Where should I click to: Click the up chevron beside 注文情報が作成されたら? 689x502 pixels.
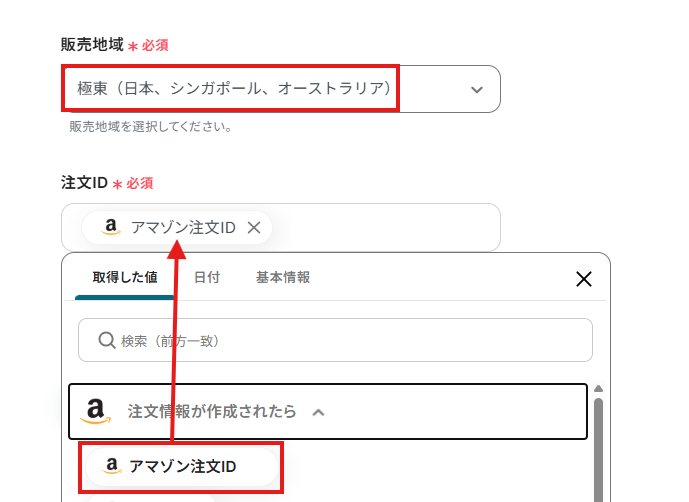click(318, 411)
